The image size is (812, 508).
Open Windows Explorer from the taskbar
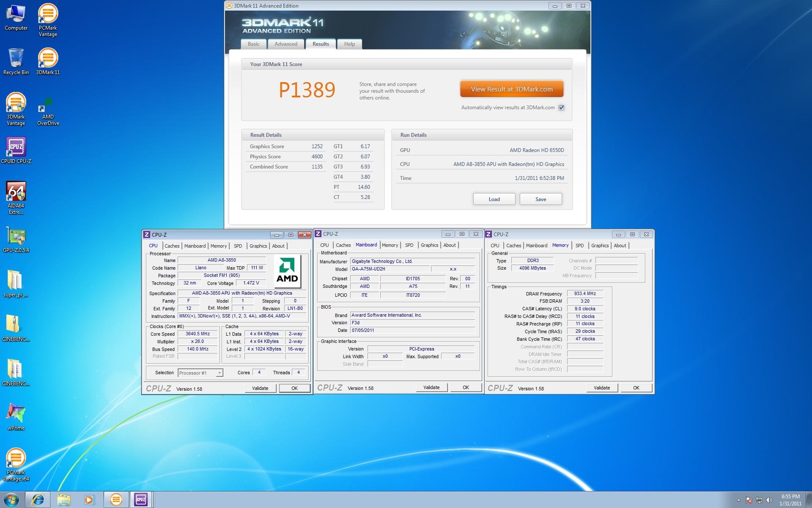pos(64,500)
